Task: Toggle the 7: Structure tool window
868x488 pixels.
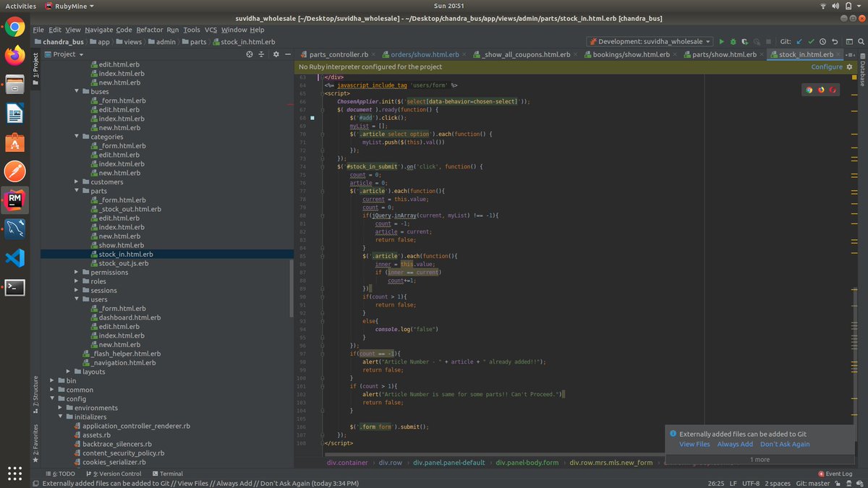Action: click(x=35, y=394)
